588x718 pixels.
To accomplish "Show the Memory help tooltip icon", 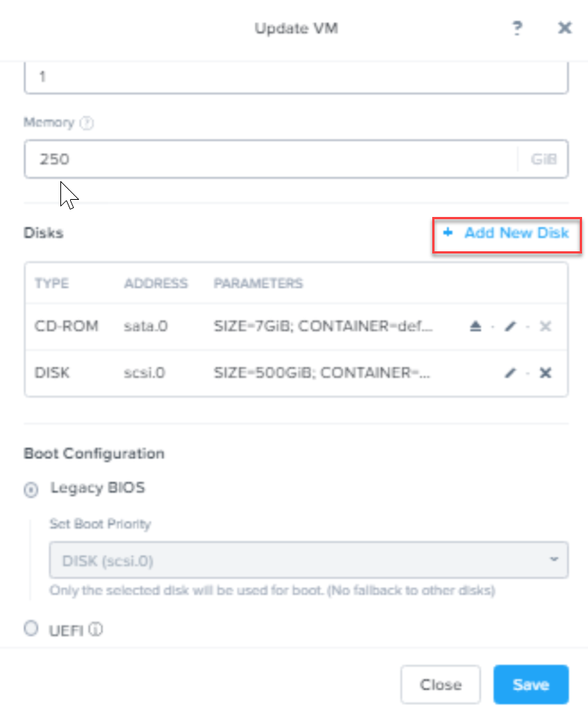I will click(x=86, y=124).
